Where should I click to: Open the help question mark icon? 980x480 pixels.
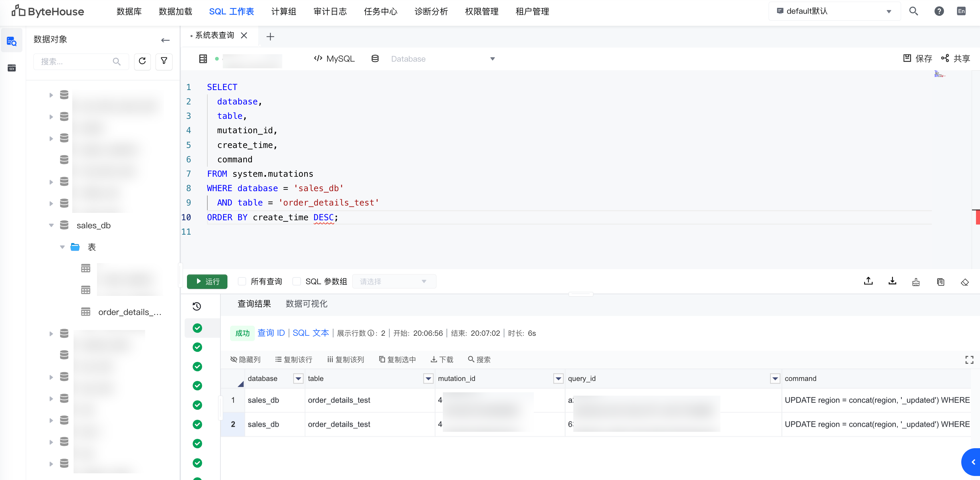939,11
